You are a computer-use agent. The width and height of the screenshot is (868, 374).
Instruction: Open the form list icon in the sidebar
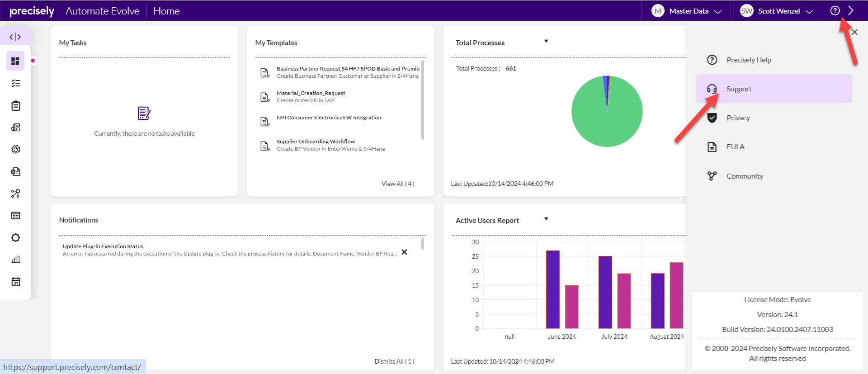[16, 216]
